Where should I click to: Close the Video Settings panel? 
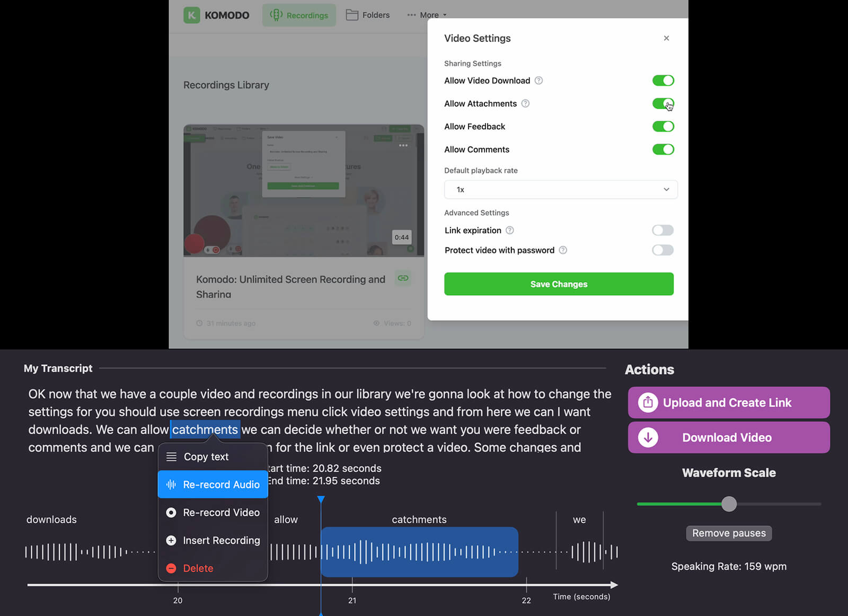pyautogui.click(x=666, y=38)
